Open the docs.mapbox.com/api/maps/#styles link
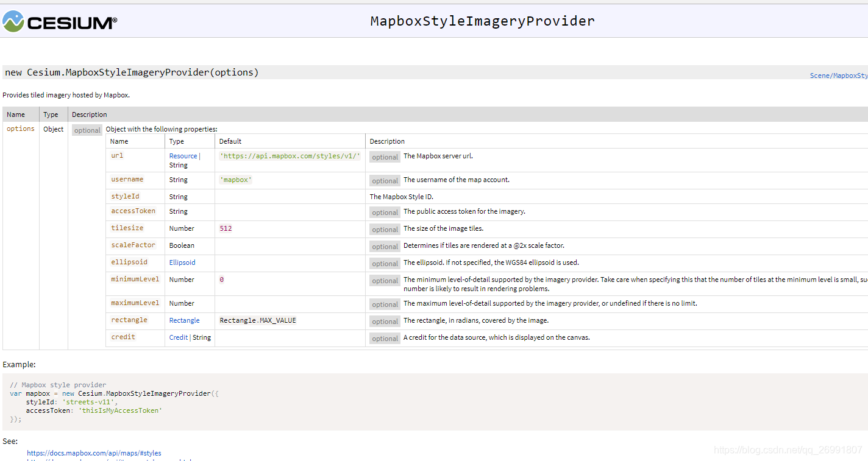 (94, 453)
